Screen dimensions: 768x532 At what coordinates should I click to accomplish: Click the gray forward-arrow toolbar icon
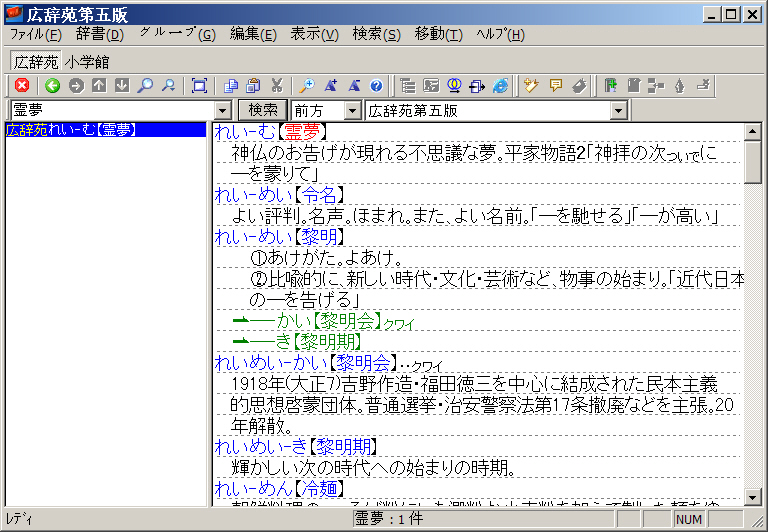tap(76, 86)
